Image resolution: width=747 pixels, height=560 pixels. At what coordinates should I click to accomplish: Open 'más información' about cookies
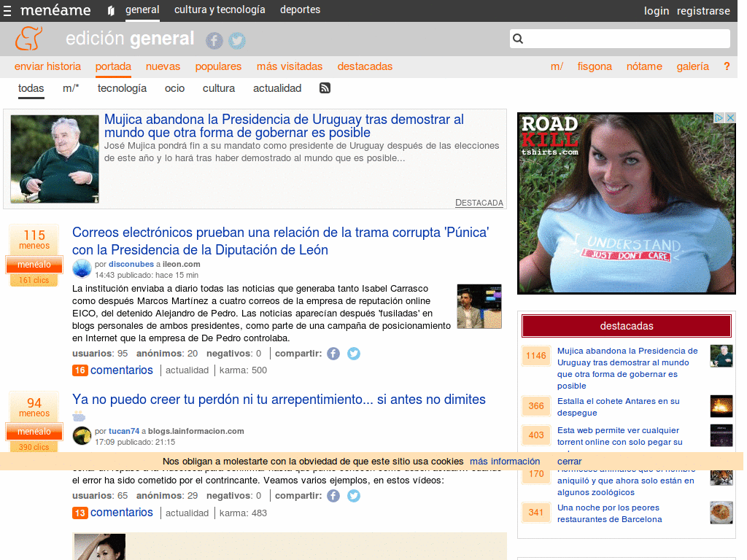point(505,461)
